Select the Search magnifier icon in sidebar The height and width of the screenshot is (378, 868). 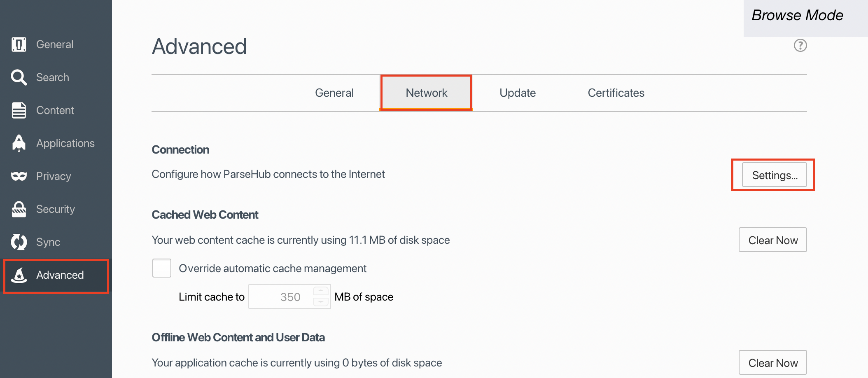tap(19, 77)
